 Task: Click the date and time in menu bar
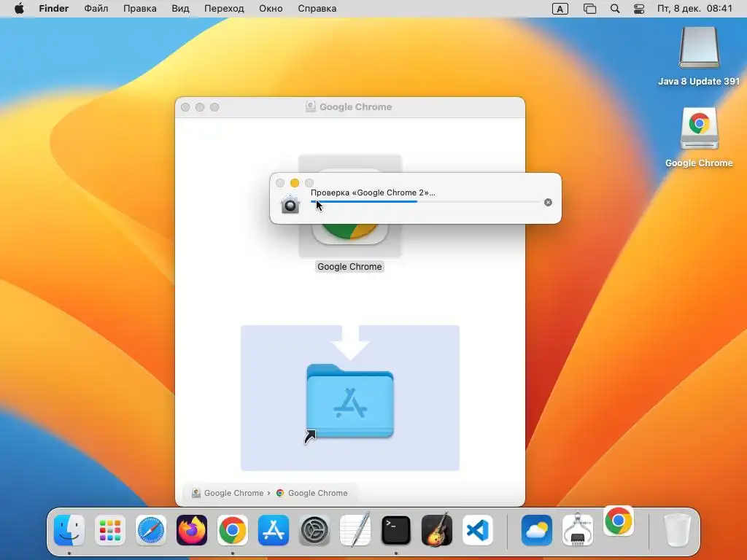click(694, 9)
